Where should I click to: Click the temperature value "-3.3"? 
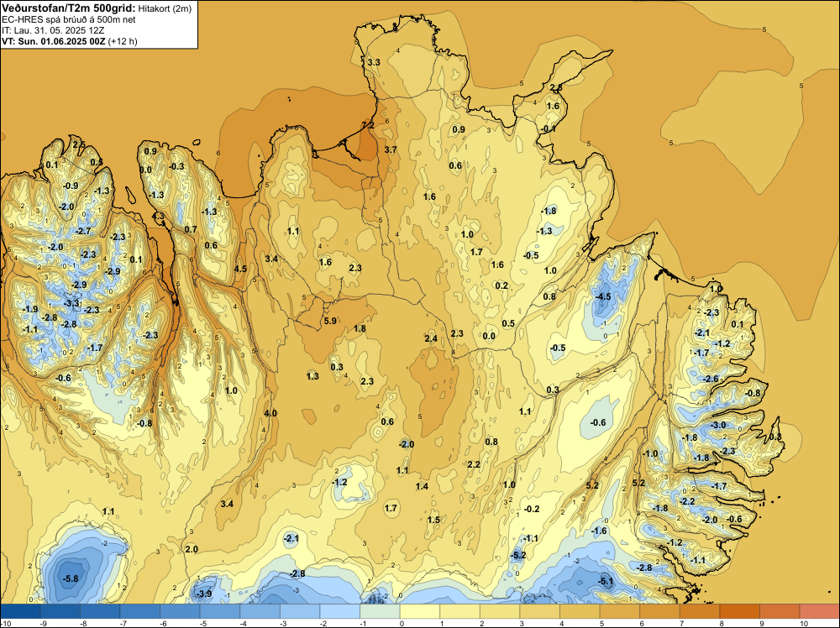71,304
